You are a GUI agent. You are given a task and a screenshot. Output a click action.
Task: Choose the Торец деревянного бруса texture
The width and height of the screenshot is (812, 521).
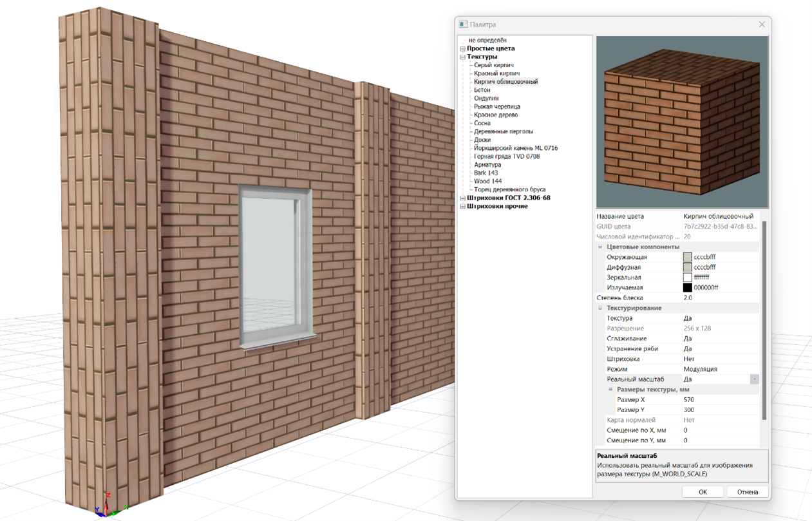(x=509, y=189)
